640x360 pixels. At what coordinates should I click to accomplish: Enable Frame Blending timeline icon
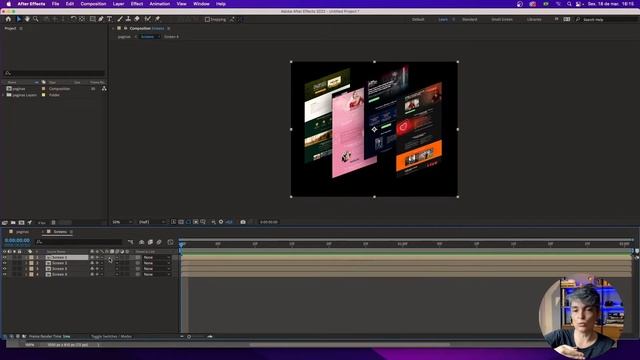(x=150, y=242)
